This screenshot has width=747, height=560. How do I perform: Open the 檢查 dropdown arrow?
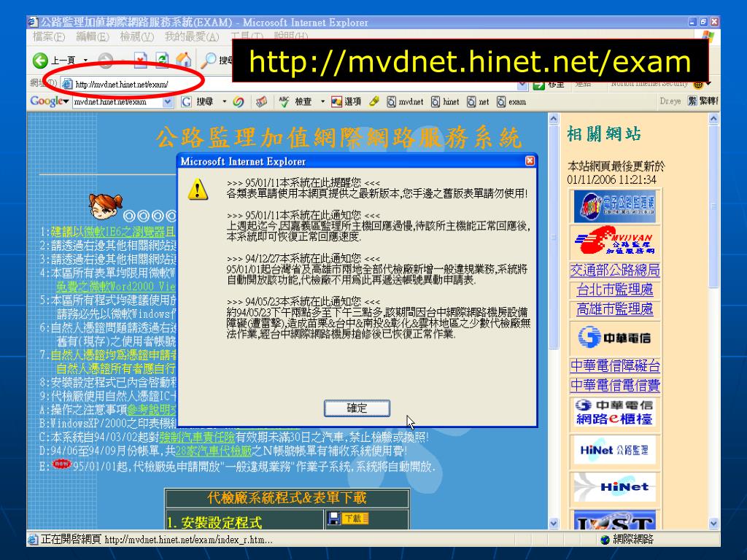click(x=322, y=101)
